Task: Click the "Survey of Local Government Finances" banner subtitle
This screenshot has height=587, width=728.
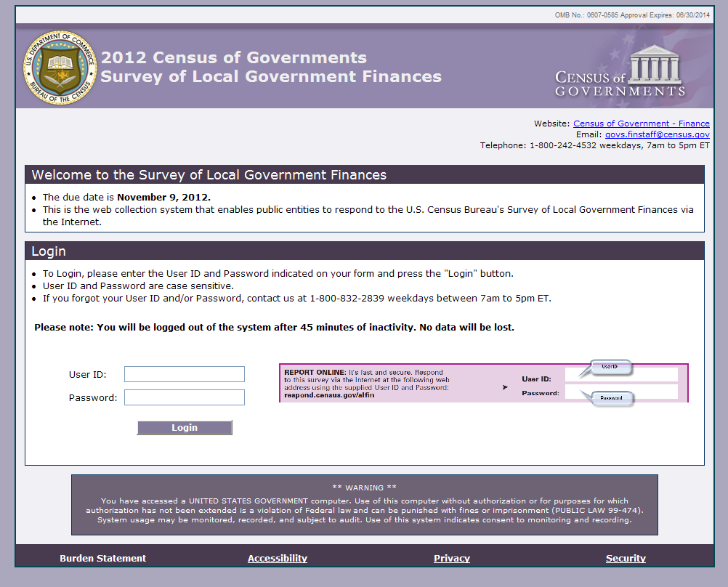Action: (x=271, y=76)
